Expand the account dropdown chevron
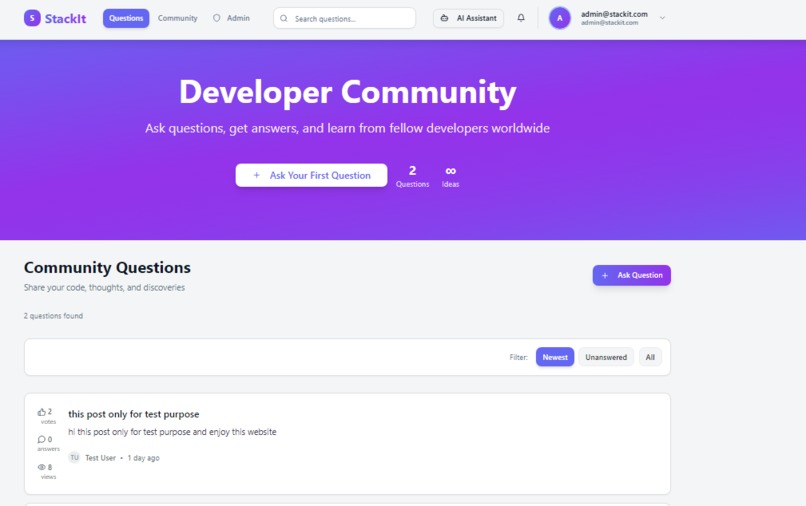806x506 pixels. (663, 18)
